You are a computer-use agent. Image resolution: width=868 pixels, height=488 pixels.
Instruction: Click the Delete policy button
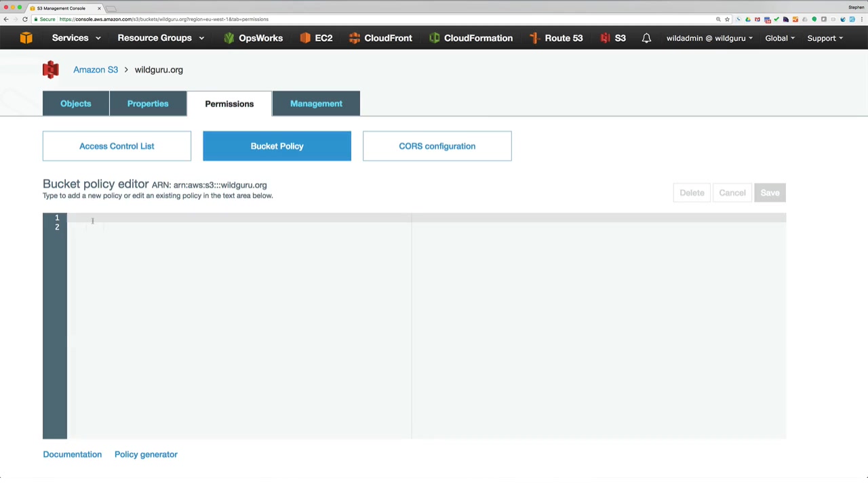pos(692,193)
